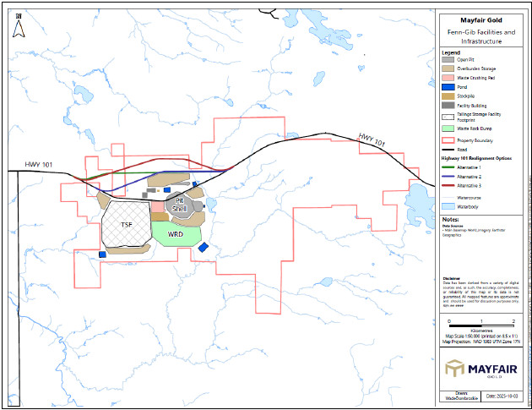Click the 'Data Sources' note text
This screenshot has height=410, width=532.
point(453,226)
